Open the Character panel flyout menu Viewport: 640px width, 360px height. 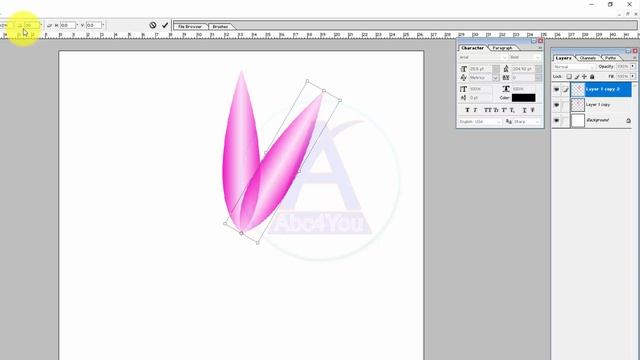tap(540, 48)
